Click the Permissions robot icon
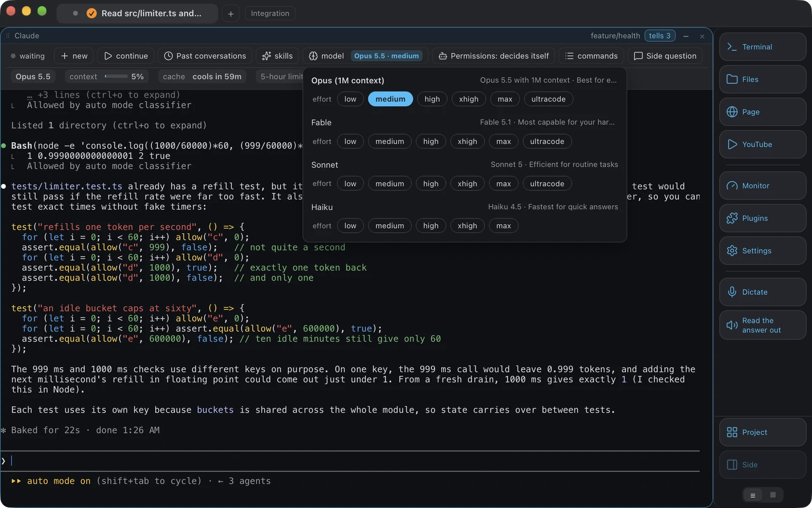This screenshot has height=508, width=812. (443, 56)
